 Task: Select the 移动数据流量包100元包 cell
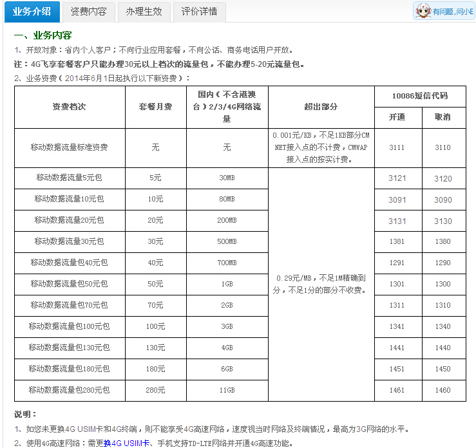(69, 326)
